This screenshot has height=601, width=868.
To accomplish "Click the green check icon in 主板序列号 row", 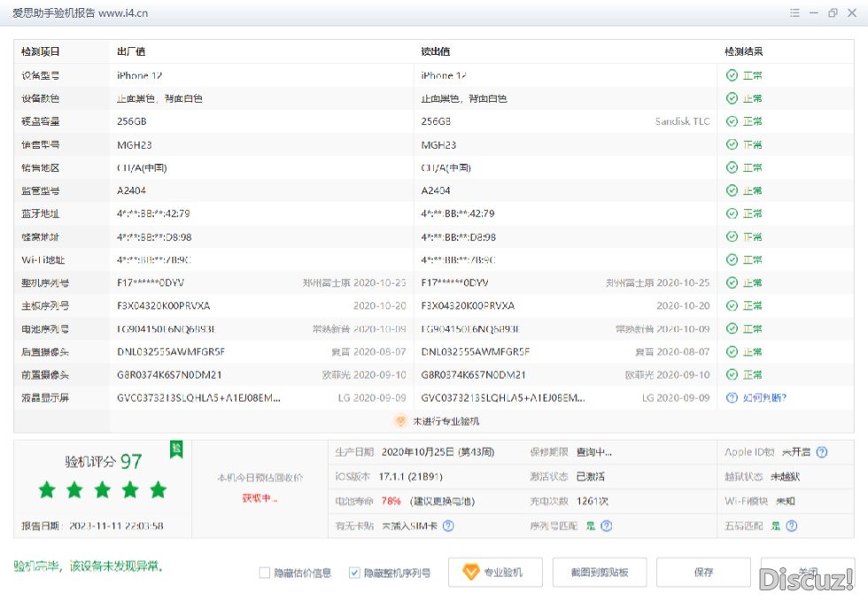I will click(x=732, y=305).
